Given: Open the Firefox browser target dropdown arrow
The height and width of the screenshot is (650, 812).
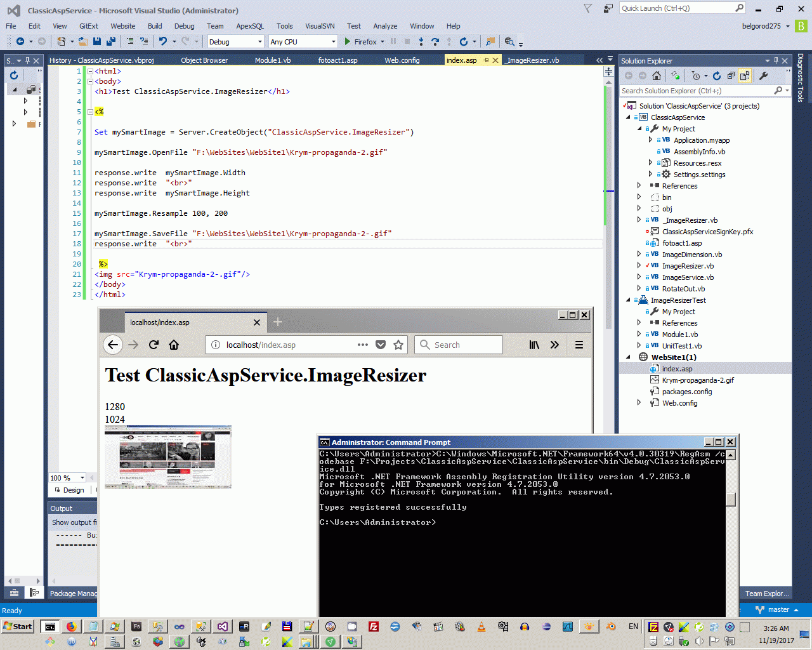Looking at the screenshot, I should coord(383,41).
